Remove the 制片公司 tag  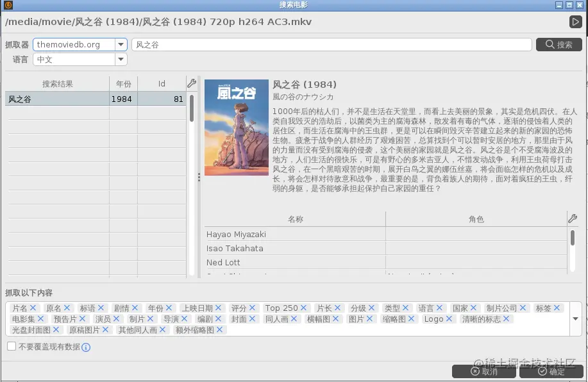[523, 308]
